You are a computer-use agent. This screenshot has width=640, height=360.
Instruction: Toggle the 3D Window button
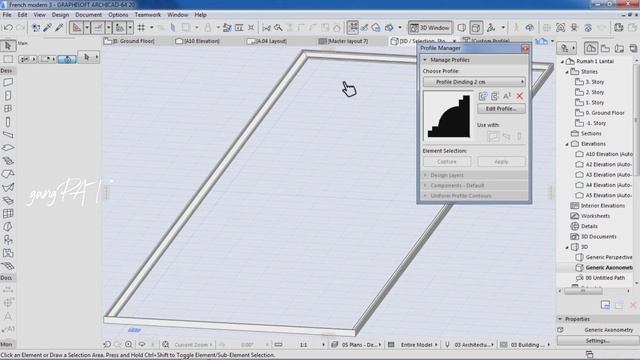pyautogui.click(x=430, y=28)
